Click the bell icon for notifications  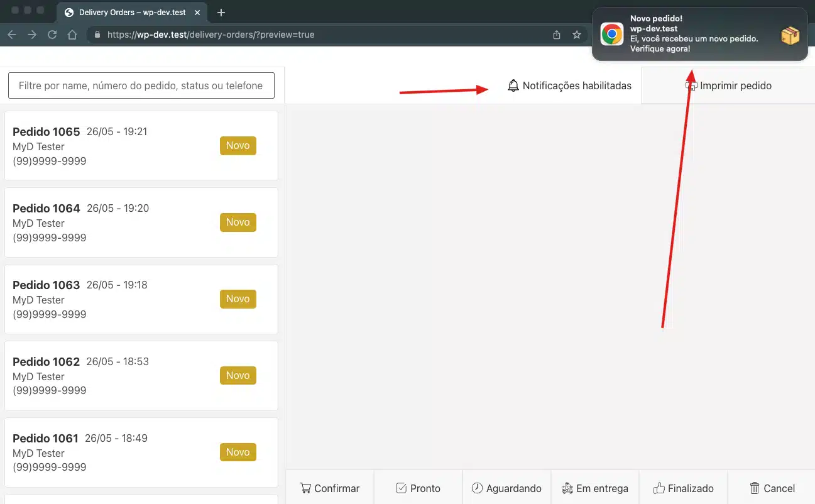click(513, 86)
